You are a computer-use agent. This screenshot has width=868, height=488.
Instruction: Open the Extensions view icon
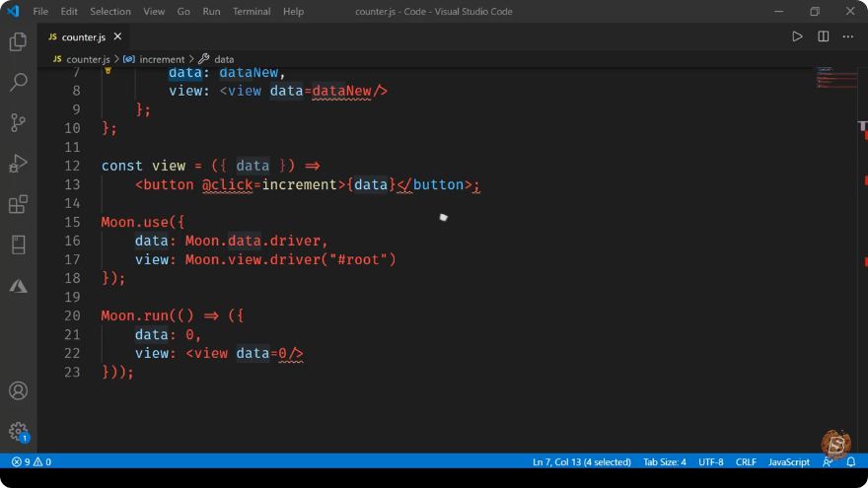pos(18,204)
